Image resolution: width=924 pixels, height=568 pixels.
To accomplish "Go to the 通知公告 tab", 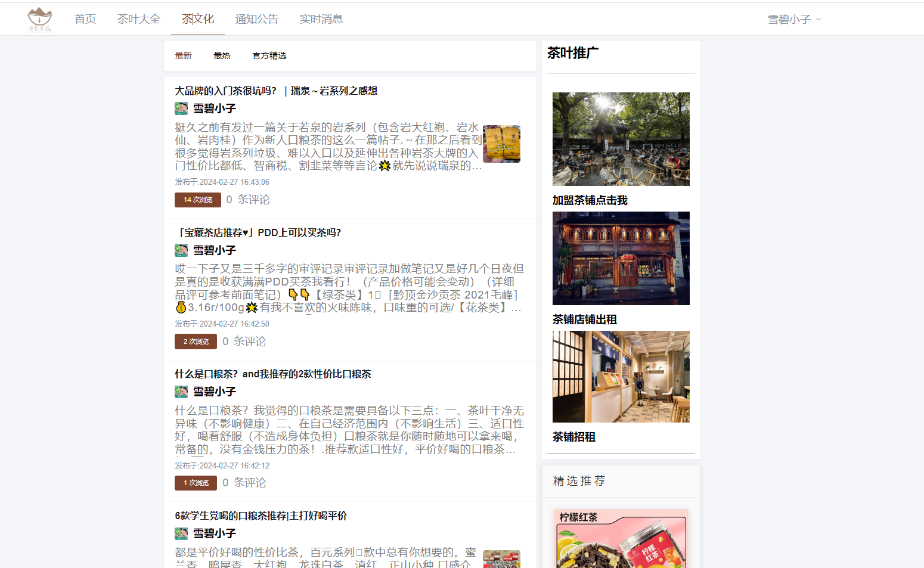I will [x=257, y=19].
